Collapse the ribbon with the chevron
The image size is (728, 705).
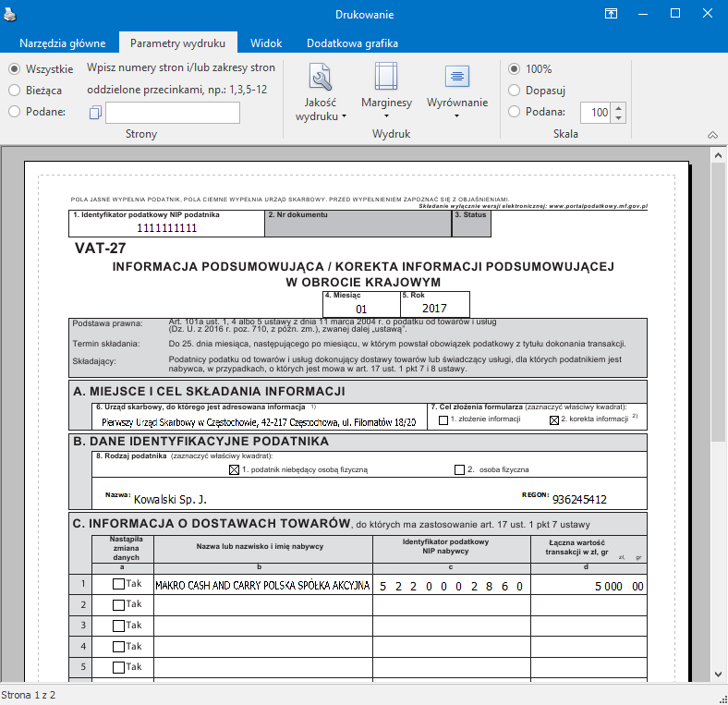click(x=712, y=135)
